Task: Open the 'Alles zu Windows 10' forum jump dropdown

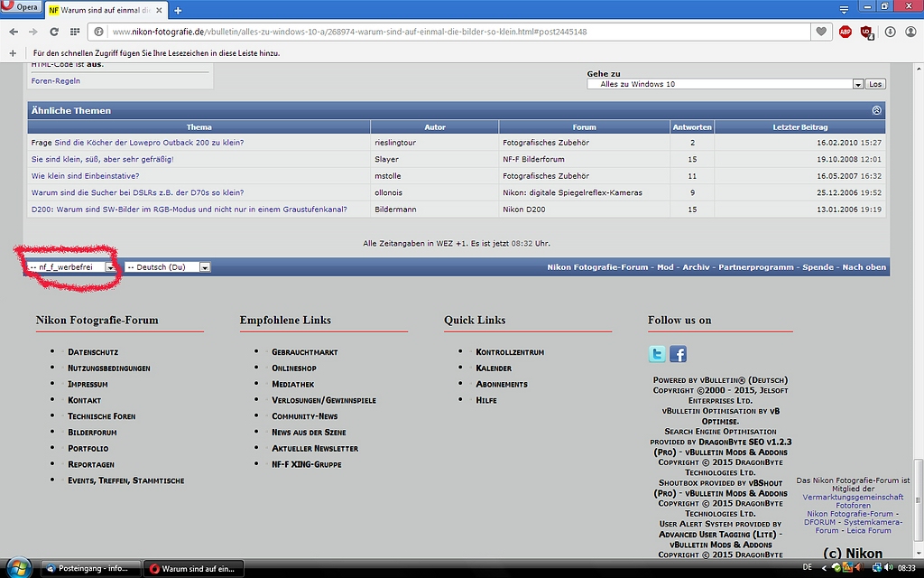Action: tap(725, 84)
